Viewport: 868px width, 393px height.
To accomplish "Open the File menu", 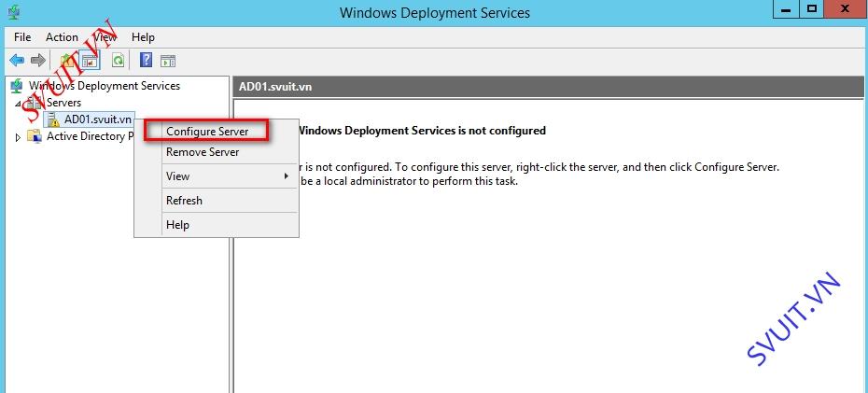I will 22,37.
